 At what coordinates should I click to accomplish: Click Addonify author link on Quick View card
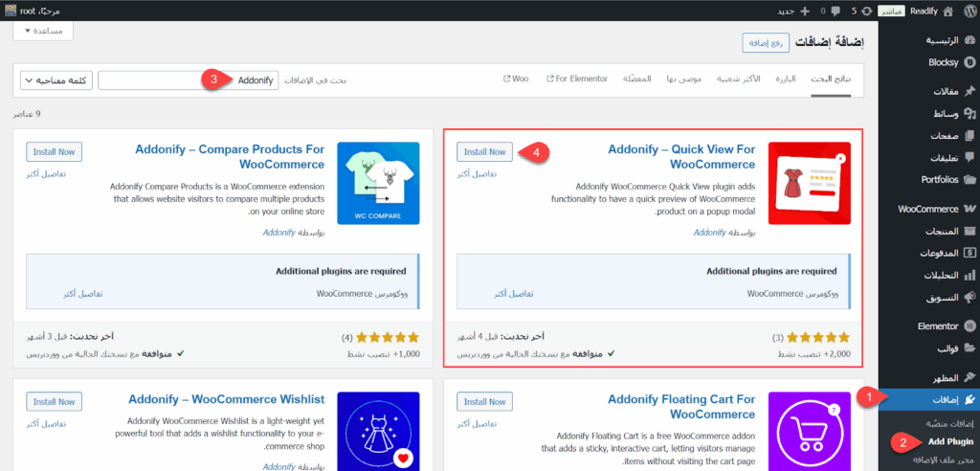tap(709, 232)
